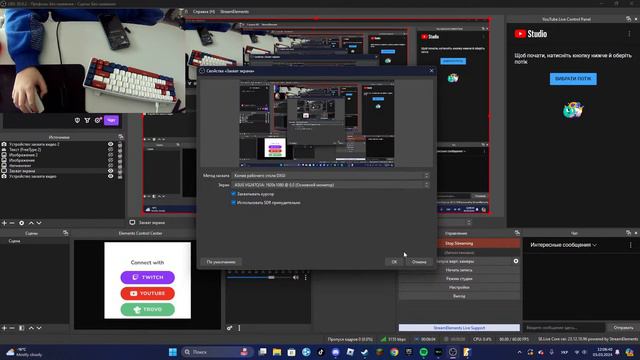Click the filter funnel icon beside purple button
This screenshot has height=360, width=640.
click(x=87, y=120)
